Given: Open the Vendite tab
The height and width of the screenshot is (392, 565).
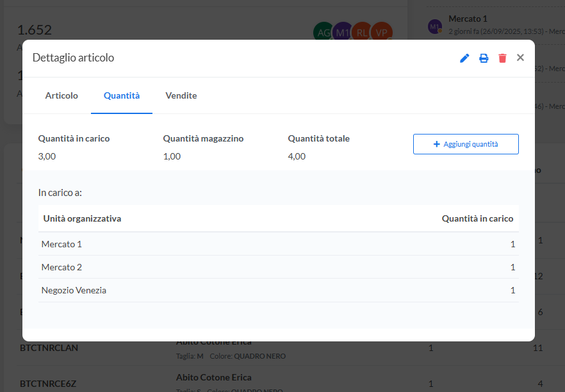Looking at the screenshot, I should [x=181, y=95].
